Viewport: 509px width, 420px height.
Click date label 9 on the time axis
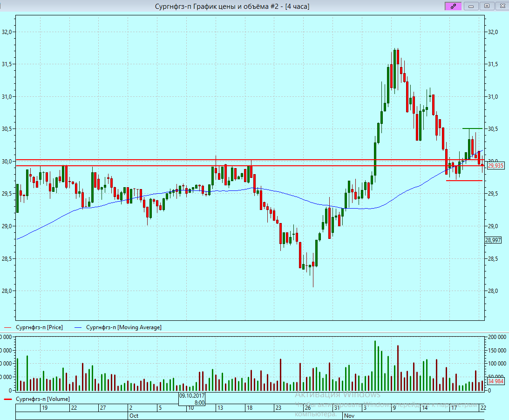(x=394, y=408)
